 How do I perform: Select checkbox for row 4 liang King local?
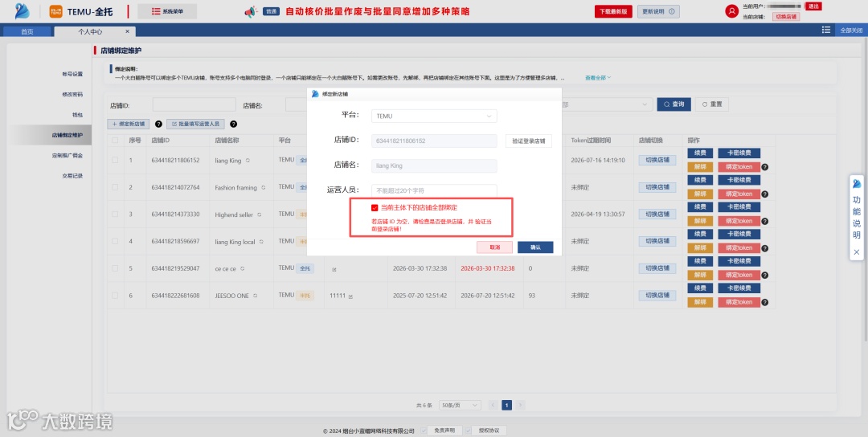click(115, 241)
